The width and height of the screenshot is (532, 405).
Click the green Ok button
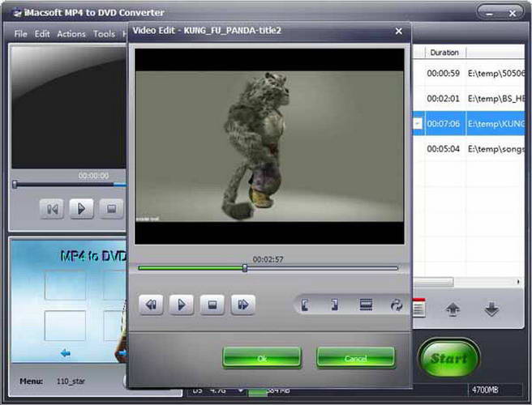point(262,358)
